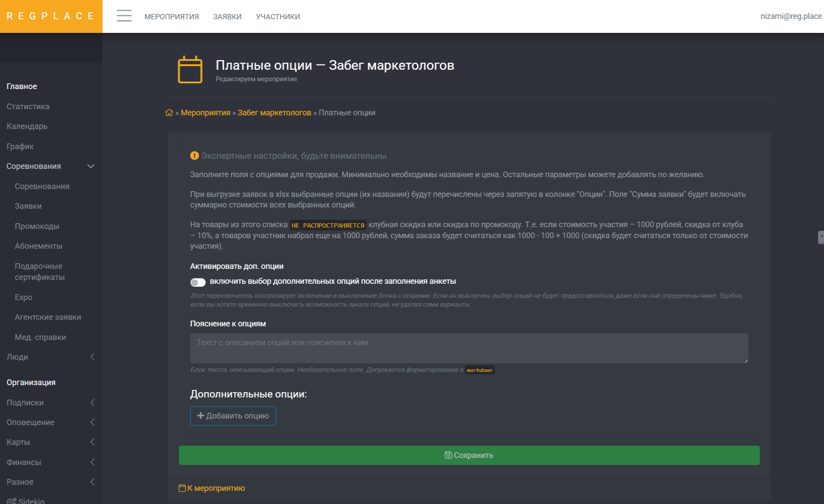Click the REGPLACE logo

(x=51, y=16)
